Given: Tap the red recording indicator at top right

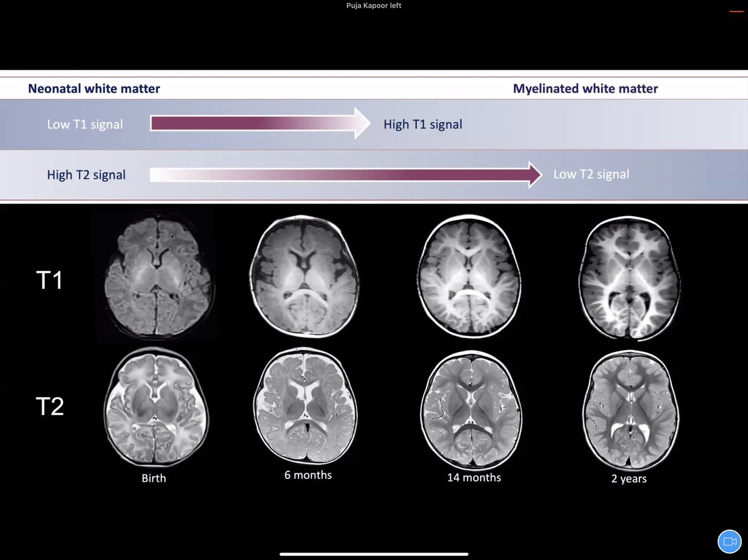Looking at the screenshot, I should coord(737,11).
